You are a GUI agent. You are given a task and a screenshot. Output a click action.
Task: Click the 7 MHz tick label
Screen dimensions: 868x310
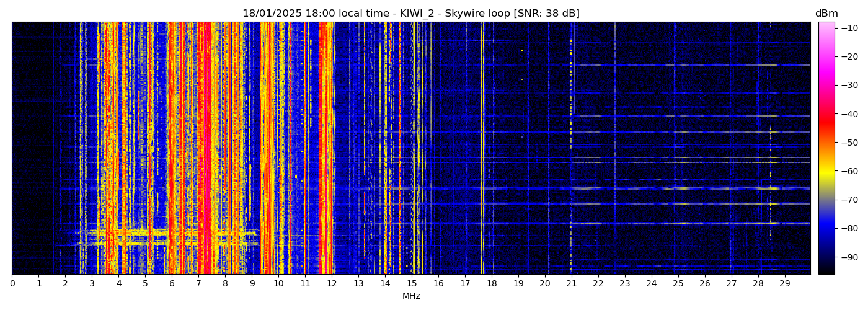click(198, 283)
